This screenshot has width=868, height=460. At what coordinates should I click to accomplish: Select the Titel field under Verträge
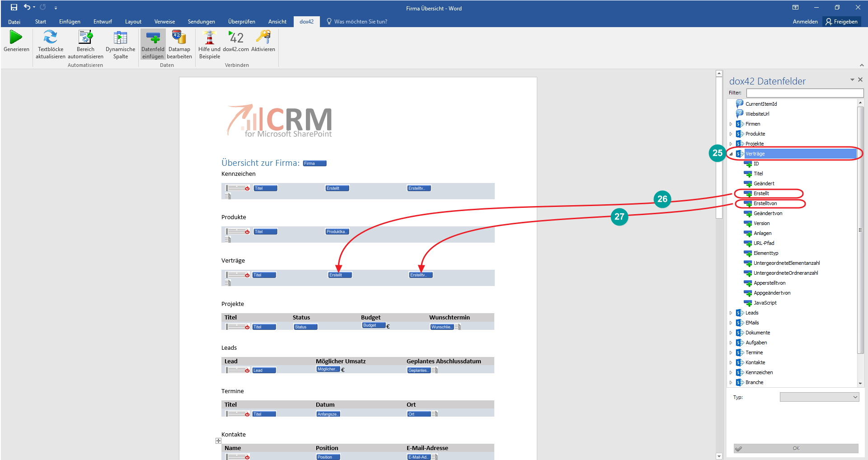(x=758, y=174)
